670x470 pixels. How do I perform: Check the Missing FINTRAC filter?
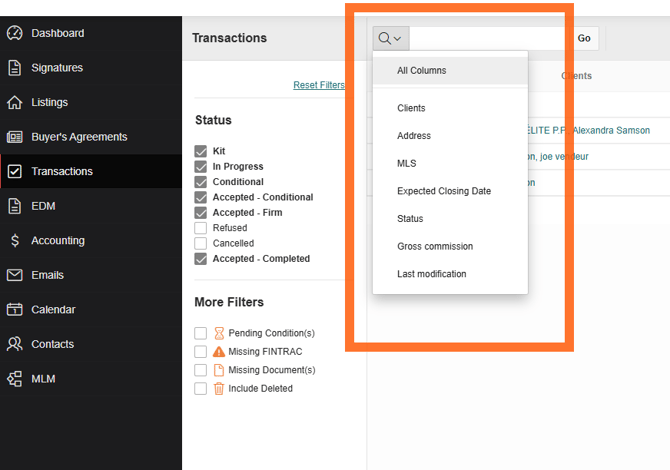pos(201,352)
